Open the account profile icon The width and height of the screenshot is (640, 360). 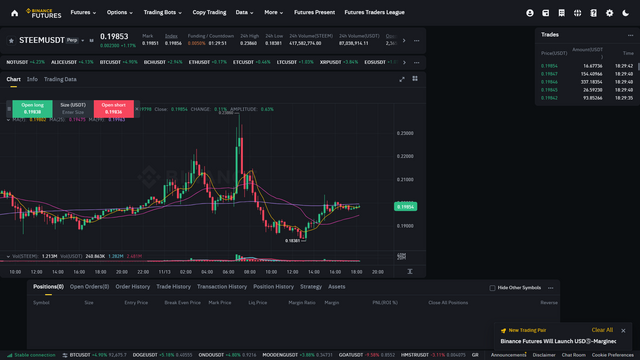point(530,13)
